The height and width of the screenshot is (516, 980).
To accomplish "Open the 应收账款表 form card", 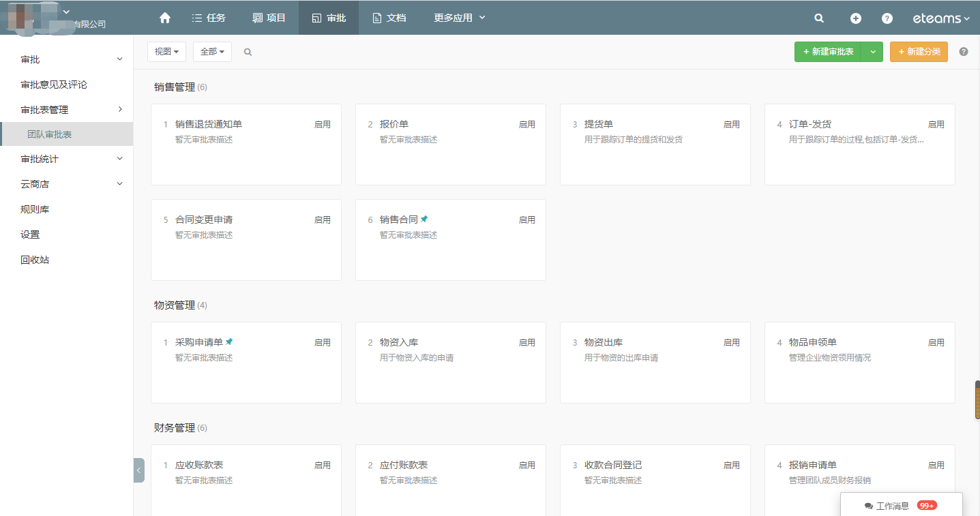I will tap(246, 480).
